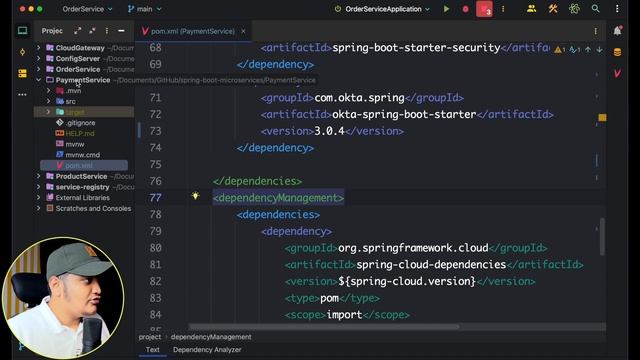640x360 pixels.
Task: Hide the Project panel minus button
Action: (121, 31)
